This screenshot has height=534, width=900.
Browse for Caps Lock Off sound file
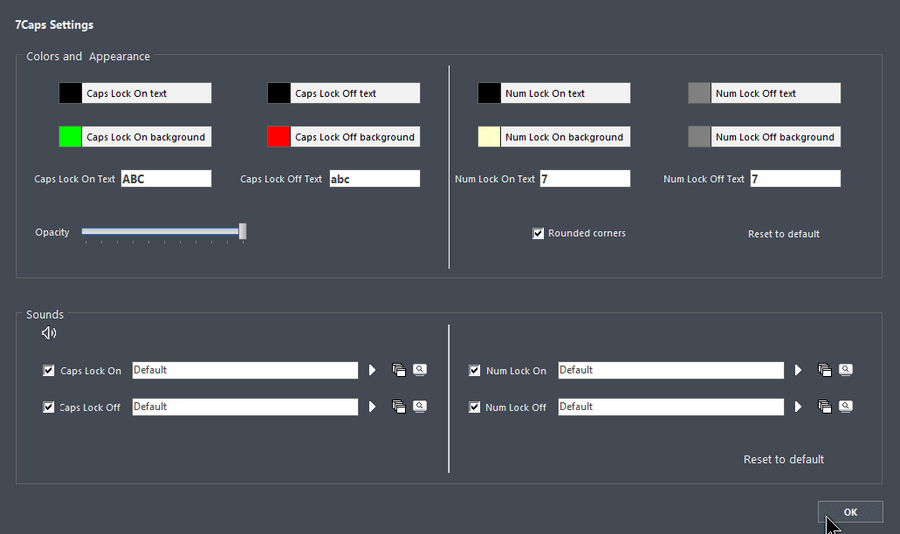point(420,407)
